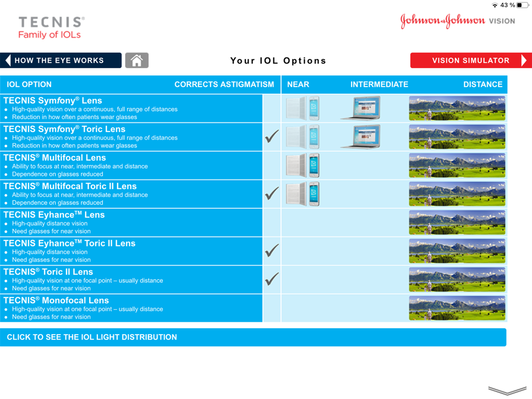Tap the near-vision icon for Symfony Toric Lens
Screen dimensions: 532x399
click(x=303, y=137)
